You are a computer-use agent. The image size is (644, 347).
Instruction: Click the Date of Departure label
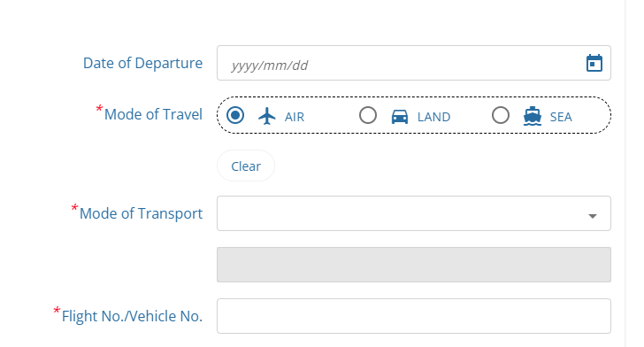click(x=142, y=63)
